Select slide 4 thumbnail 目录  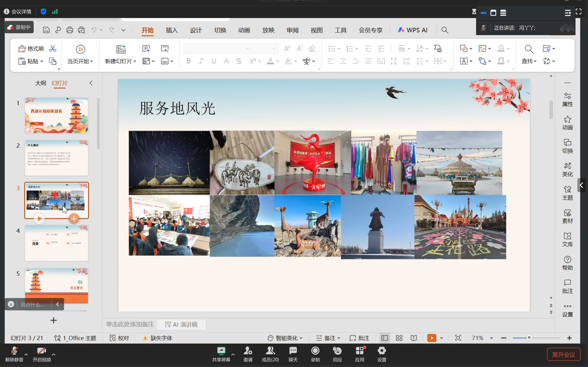click(x=56, y=243)
